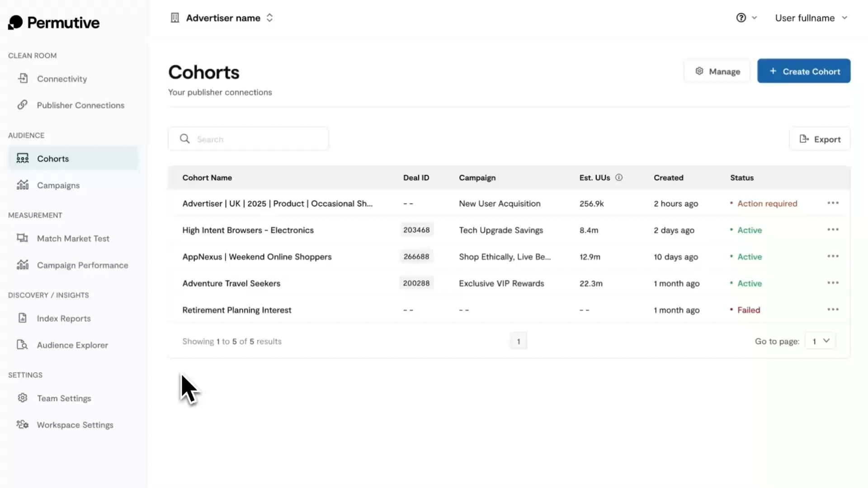Viewport: 868px width, 488px height.
Task: Click the Permutive logo
Action: (x=54, y=23)
